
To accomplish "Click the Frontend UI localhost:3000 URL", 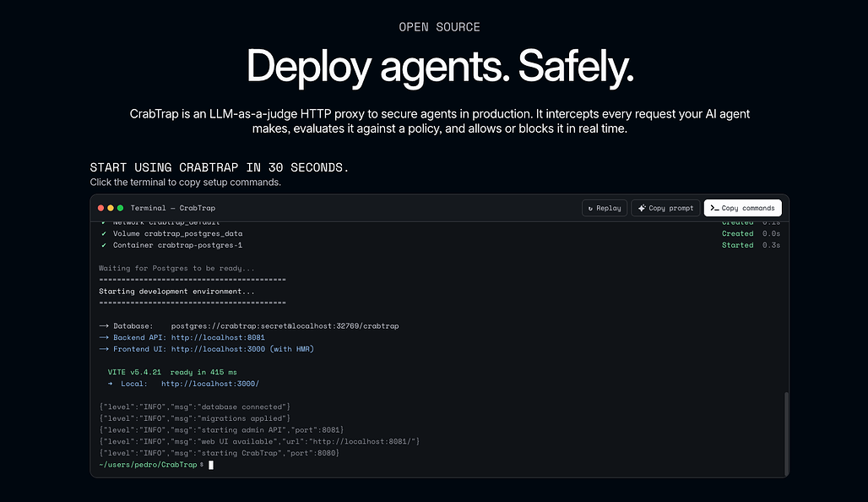I will (x=218, y=349).
